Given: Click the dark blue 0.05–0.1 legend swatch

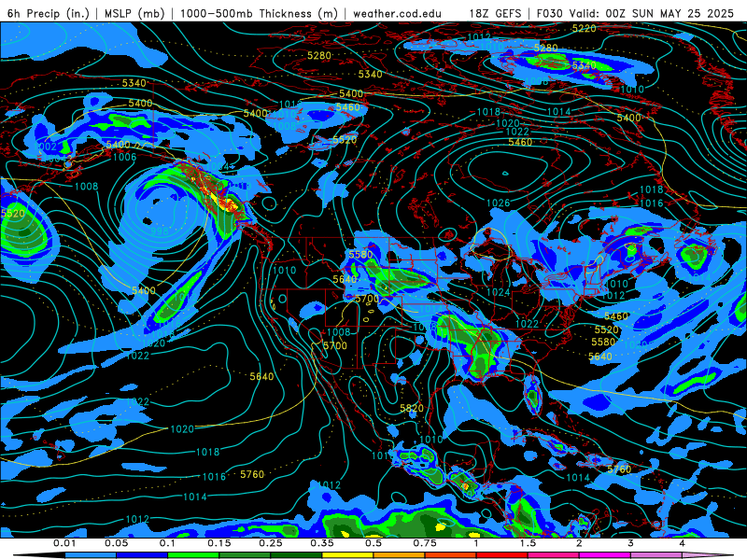Looking at the screenshot, I should click(x=142, y=555).
